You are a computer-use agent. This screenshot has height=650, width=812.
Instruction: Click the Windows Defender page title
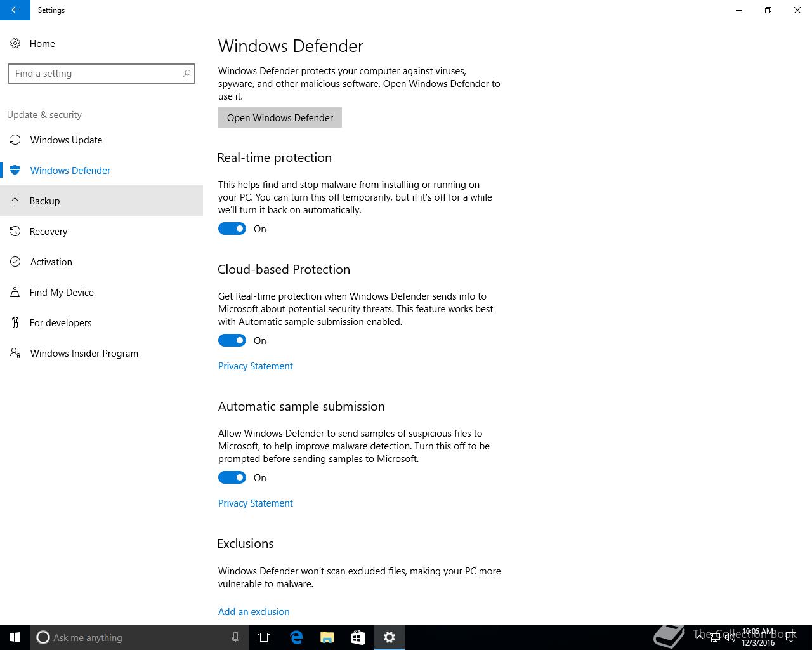coord(291,46)
